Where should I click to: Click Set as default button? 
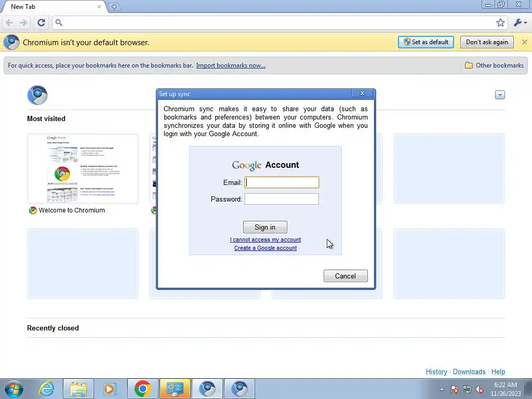[x=426, y=42]
